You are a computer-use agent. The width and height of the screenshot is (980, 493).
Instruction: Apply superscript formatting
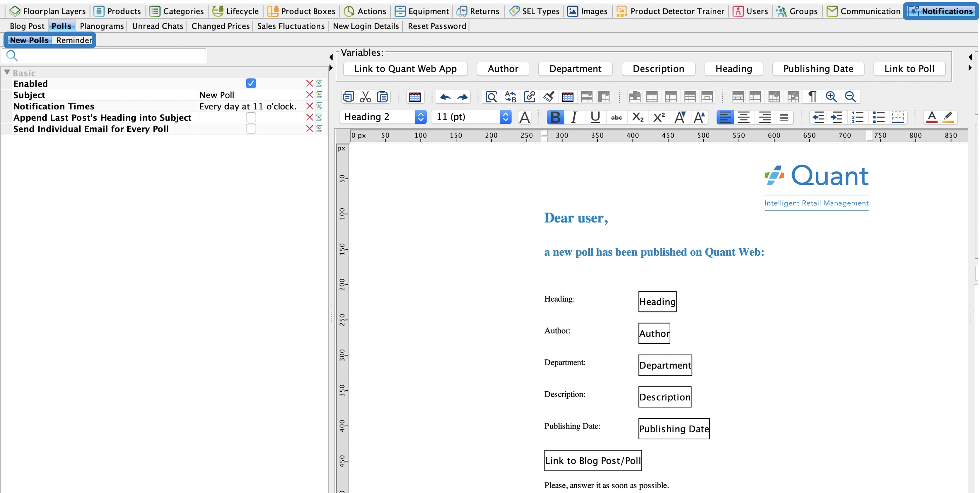click(659, 117)
